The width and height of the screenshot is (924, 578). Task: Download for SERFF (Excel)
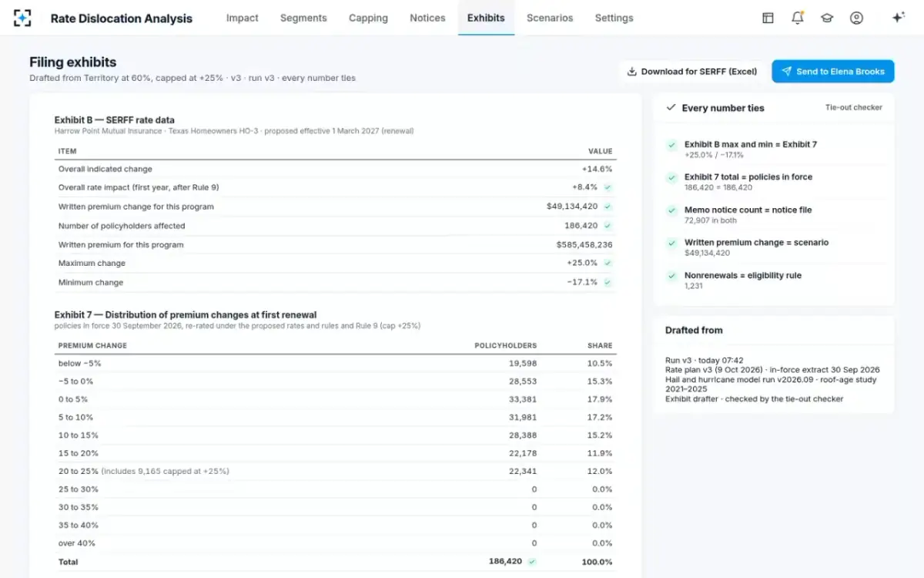[692, 72]
